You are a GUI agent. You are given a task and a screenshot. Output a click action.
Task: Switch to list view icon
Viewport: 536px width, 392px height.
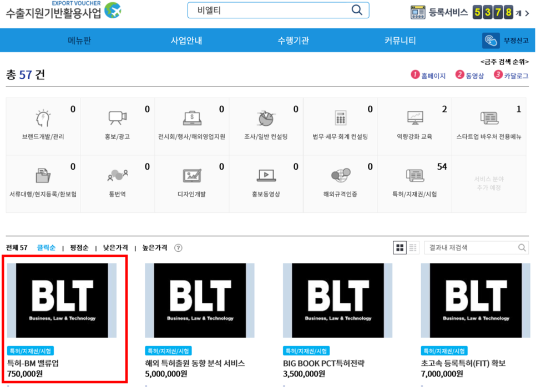tap(413, 247)
